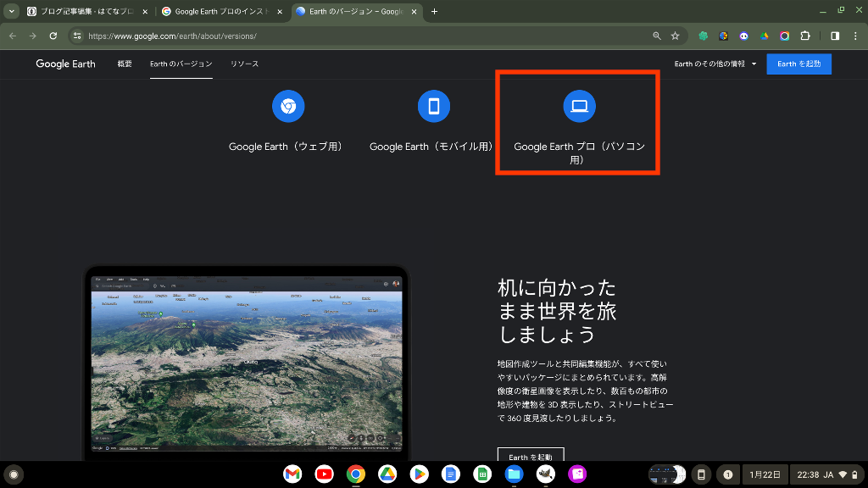The height and width of the screenshot is (488, 868).
Task: Click Google Earth(ウェブ用) label
Action: click(x=287, y=147)
